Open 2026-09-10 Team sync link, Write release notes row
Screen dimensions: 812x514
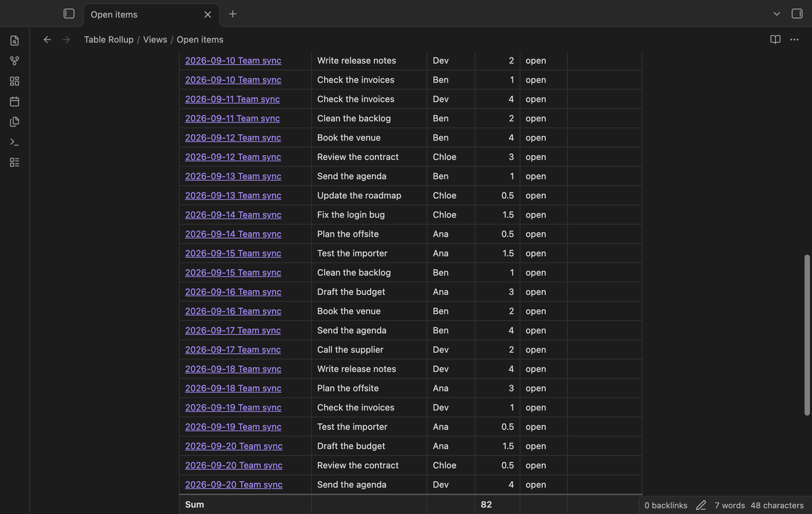pyautogui.click(x=233, y=60)
